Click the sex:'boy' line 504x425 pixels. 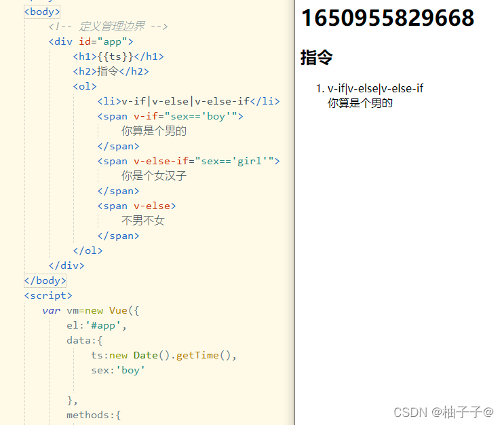(118, 370)
